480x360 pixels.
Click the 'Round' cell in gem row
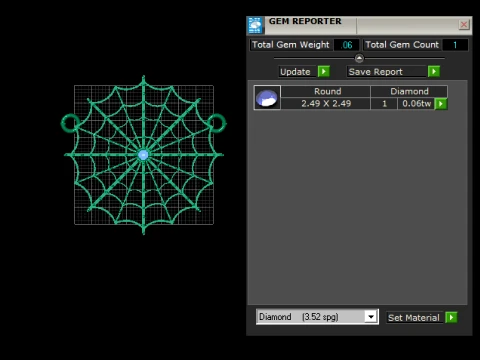[326, 91]
